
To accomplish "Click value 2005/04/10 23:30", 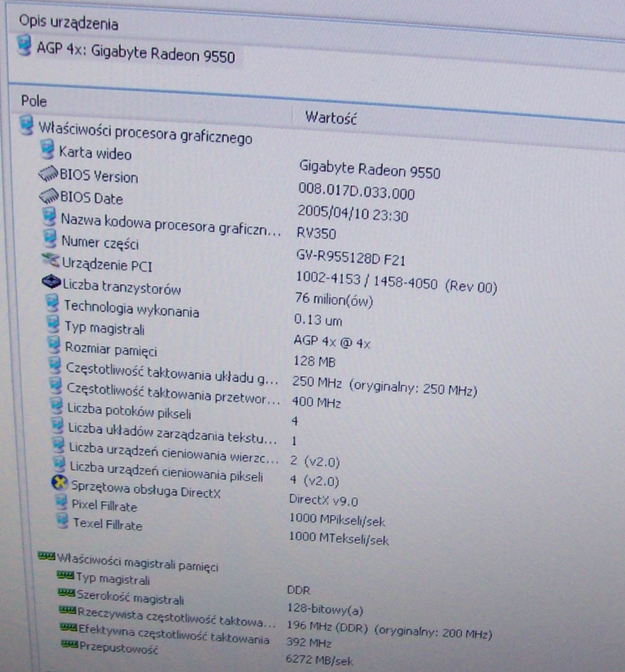I will 353,214.
